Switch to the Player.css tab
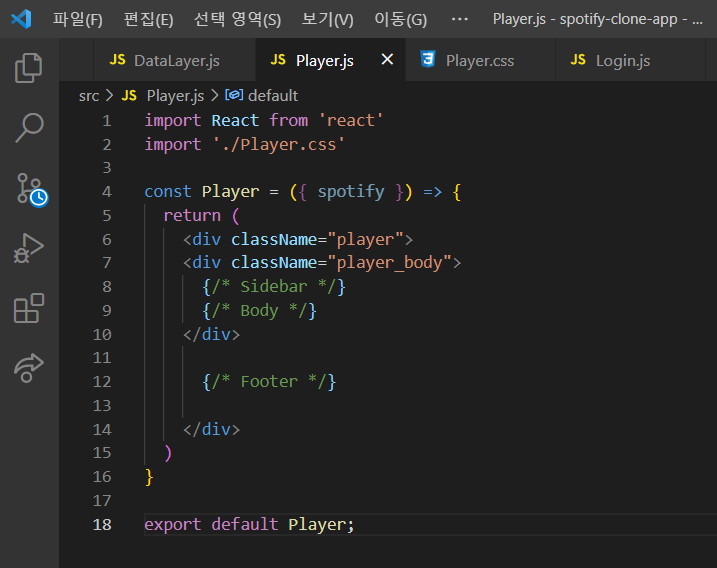This screenshot has height=568, width=717. pos(480,60)
